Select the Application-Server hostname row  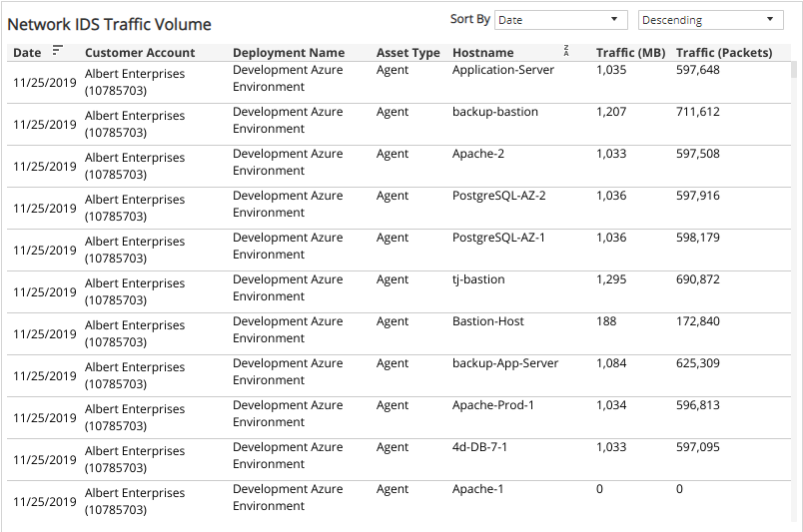399,83
